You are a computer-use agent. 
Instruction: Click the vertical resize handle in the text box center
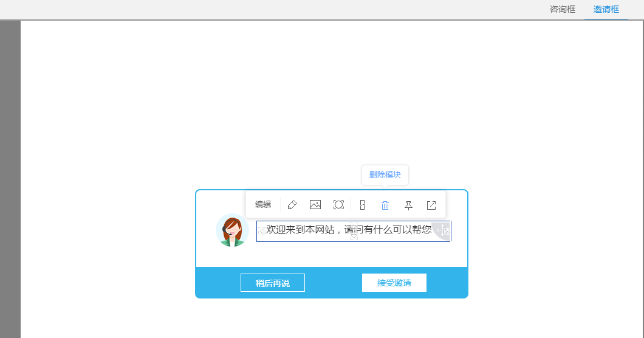pos(354,233)
